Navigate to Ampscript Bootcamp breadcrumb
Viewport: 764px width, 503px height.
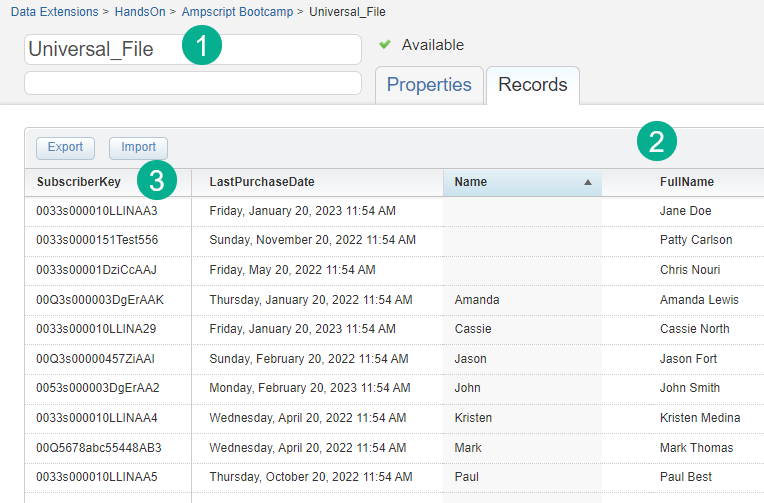pos(242,12)
